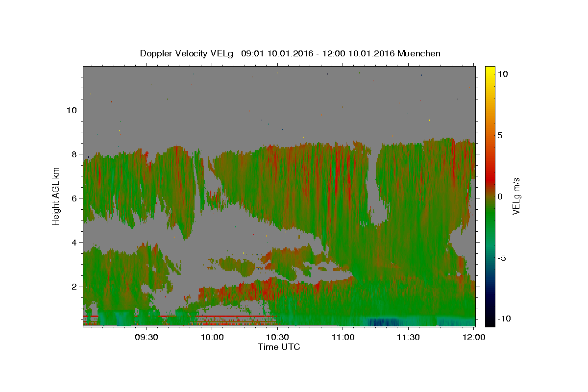Viewport: 588px width, 392px height.
Task: Click the '09:30' time axis label
Action: (146, 337)
